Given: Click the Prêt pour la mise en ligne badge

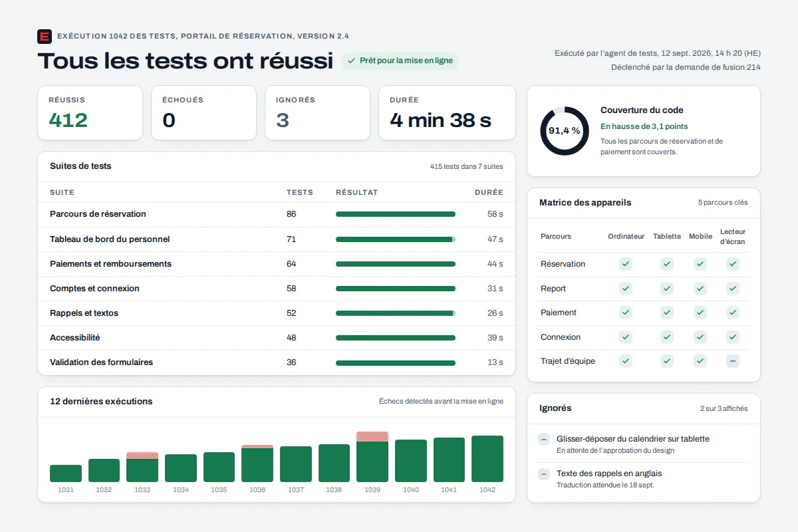Looking at the screenshot, I should click(400, 61).
